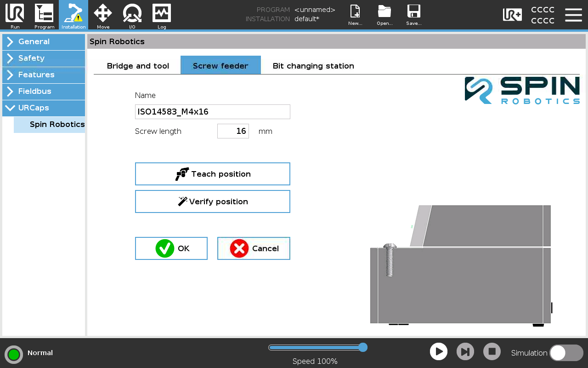This screenshot has width=588, height=368.
Task: Collapse the URCaps section
Action: point(44,108)
